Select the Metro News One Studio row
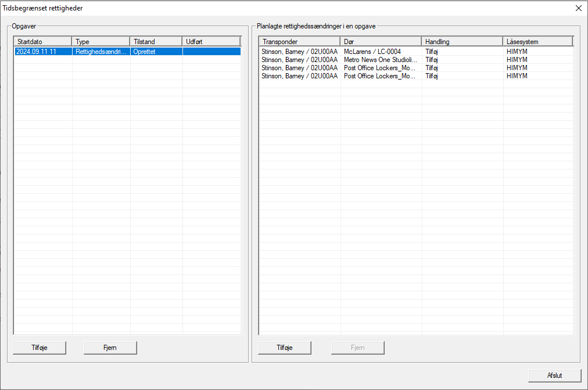Screen dimensions: 588x390 [380, 60]
